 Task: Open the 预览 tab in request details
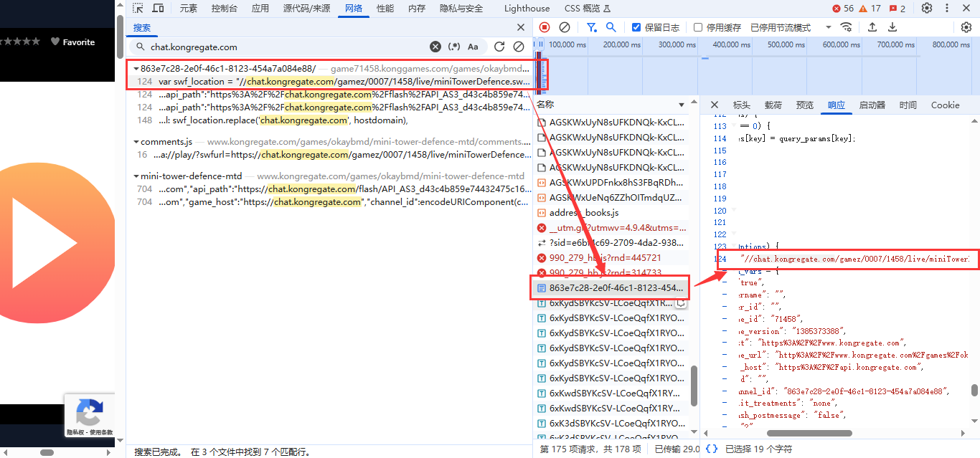click(805, 105)
